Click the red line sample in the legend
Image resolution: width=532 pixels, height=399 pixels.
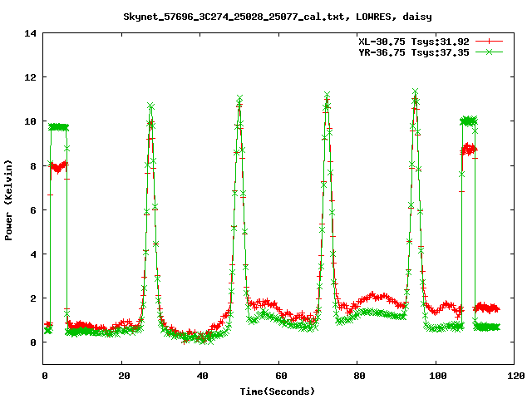[x=489, y=42]
